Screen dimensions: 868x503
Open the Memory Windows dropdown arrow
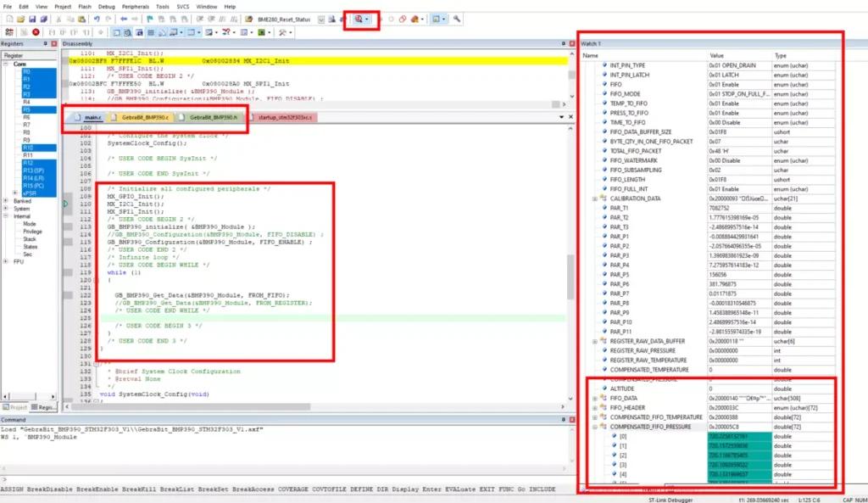198,33
